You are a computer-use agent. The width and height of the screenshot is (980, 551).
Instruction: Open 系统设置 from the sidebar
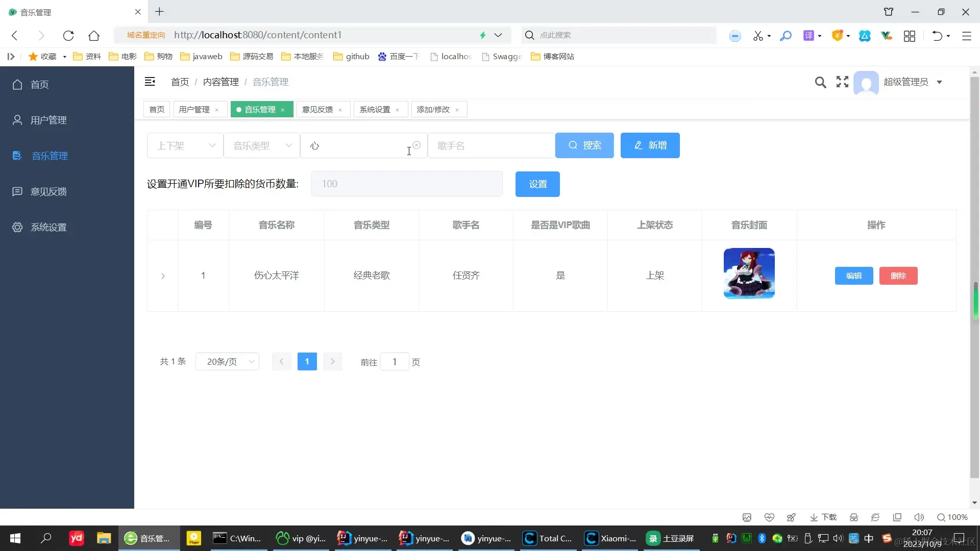pyautogui.click(x=48, y=228)
